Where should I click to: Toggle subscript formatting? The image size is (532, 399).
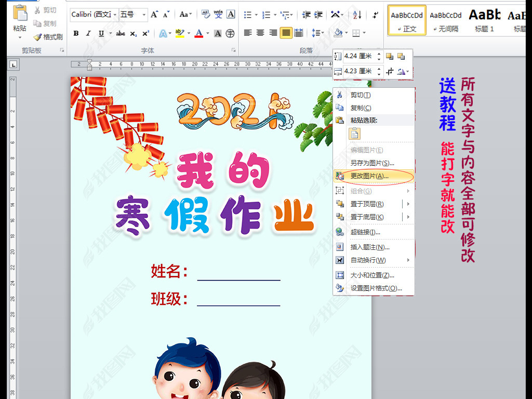[134, 33]
